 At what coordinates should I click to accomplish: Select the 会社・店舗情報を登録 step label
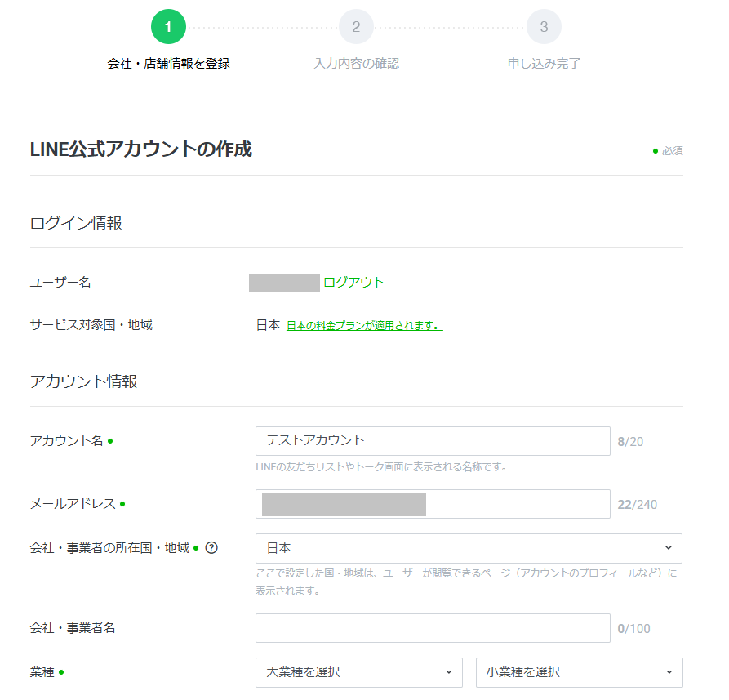168,63
